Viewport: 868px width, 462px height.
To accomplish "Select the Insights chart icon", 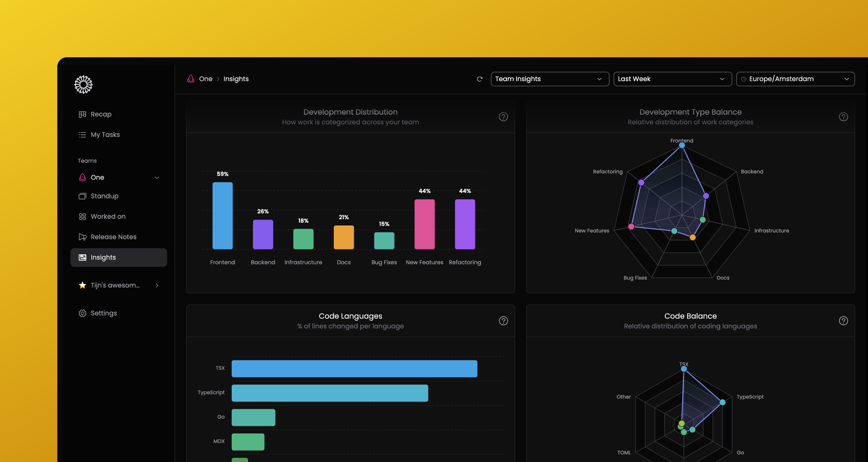I will click(x=82, y=257).
